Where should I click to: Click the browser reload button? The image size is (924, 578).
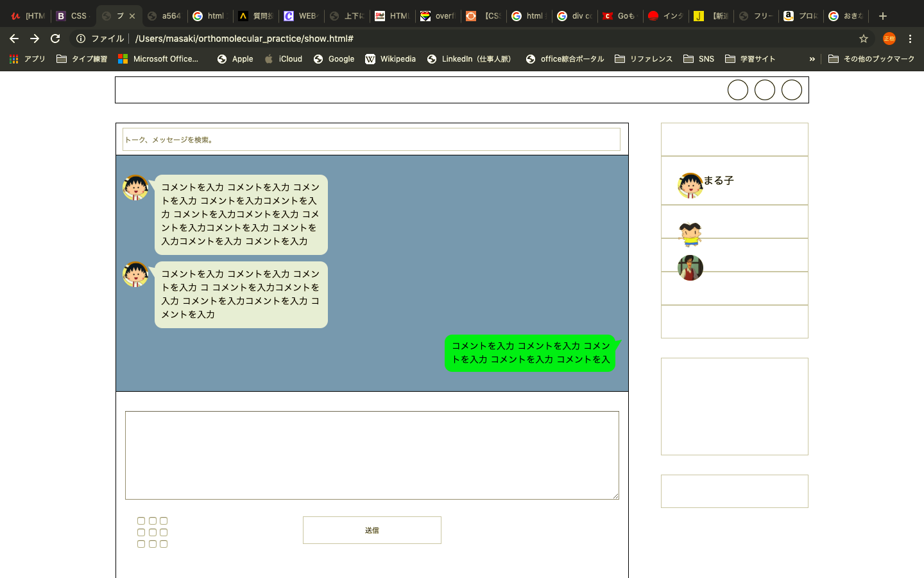tap(55, 39)
